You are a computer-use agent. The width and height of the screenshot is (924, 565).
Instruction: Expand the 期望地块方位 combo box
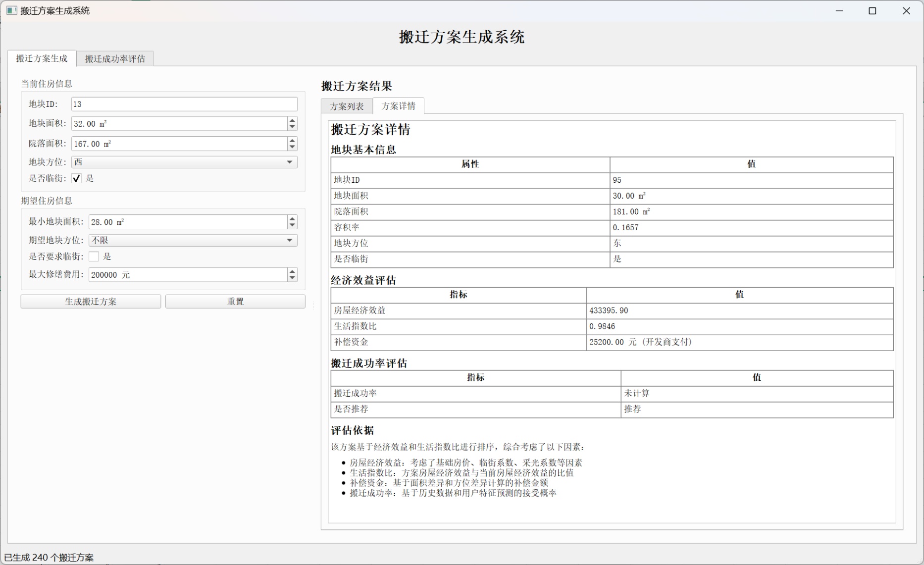pyautogui.click(x=193, y=240)
